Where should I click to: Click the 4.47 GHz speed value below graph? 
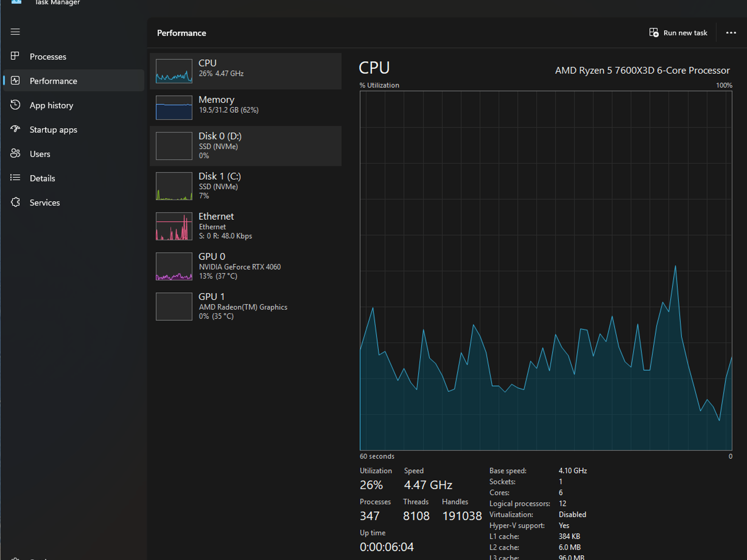428,485
